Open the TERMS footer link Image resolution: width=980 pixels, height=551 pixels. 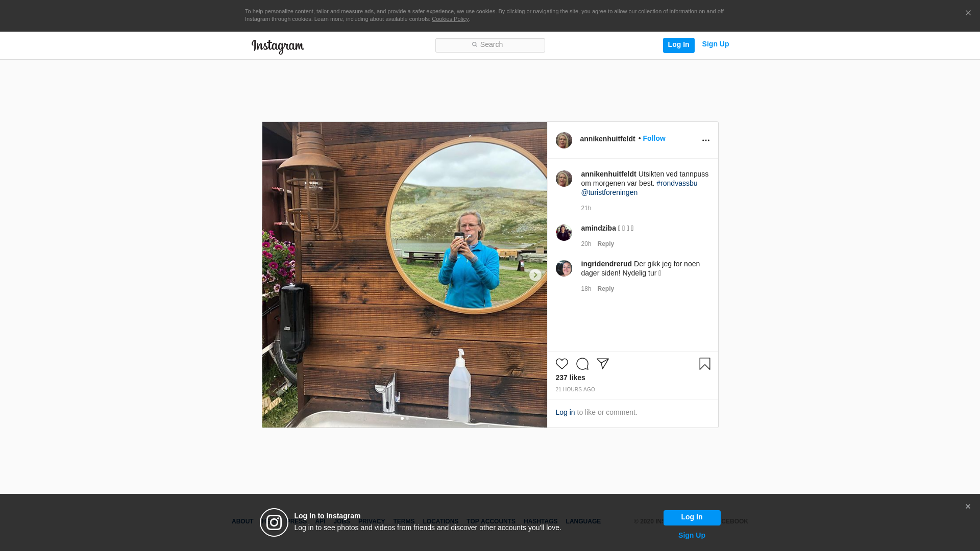click(403, 521)
